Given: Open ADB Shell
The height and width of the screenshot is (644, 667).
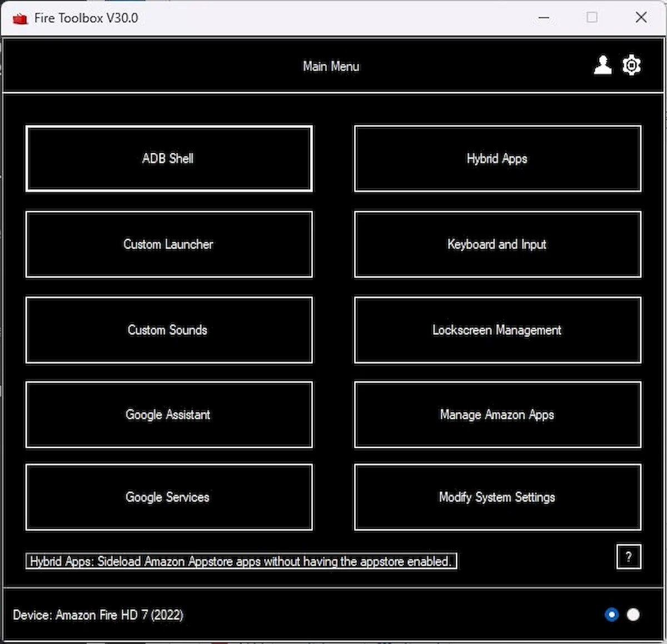Looking at the screenshot, I should click(168, 158).
